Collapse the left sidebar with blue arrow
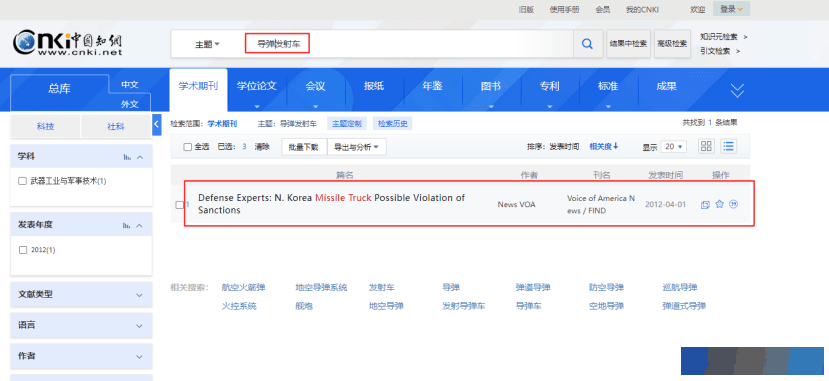829x381 pixels. click(156, 124)
